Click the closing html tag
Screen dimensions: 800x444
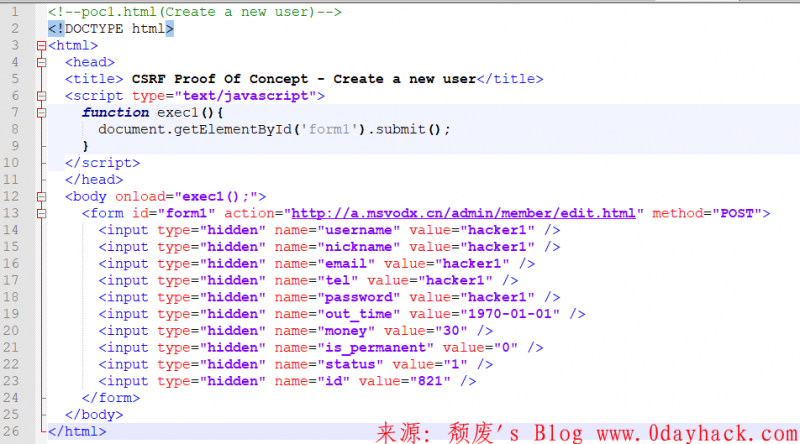[77, 432]
